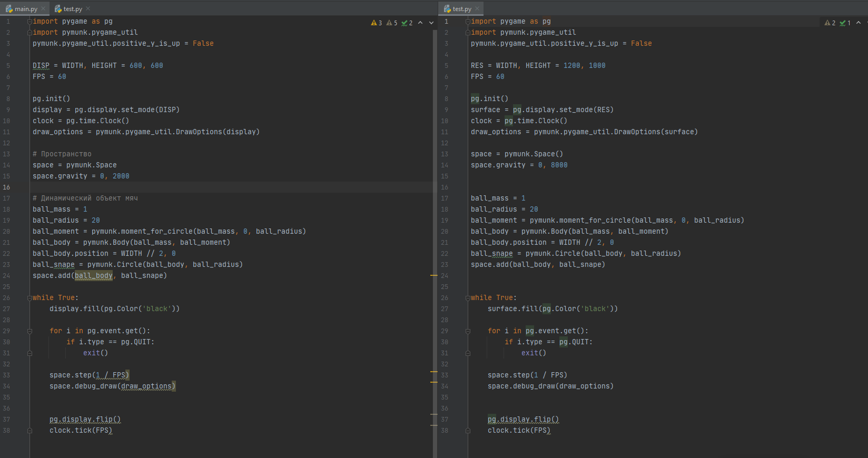Viewport: 868px width, 458px height.
Task: Click 'ball_mass = 1' in right editor
Action: click(x=498, y=198)
